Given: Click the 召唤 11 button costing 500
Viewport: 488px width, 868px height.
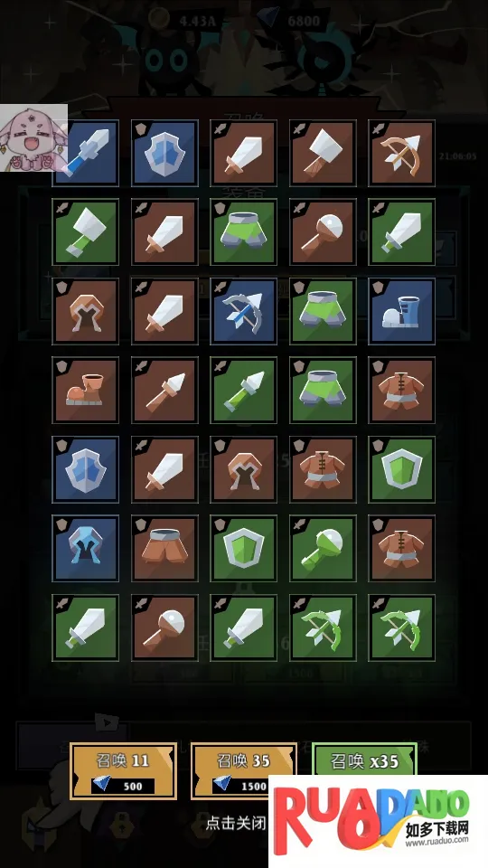Looking at the screenshot, I should (123, 771).
